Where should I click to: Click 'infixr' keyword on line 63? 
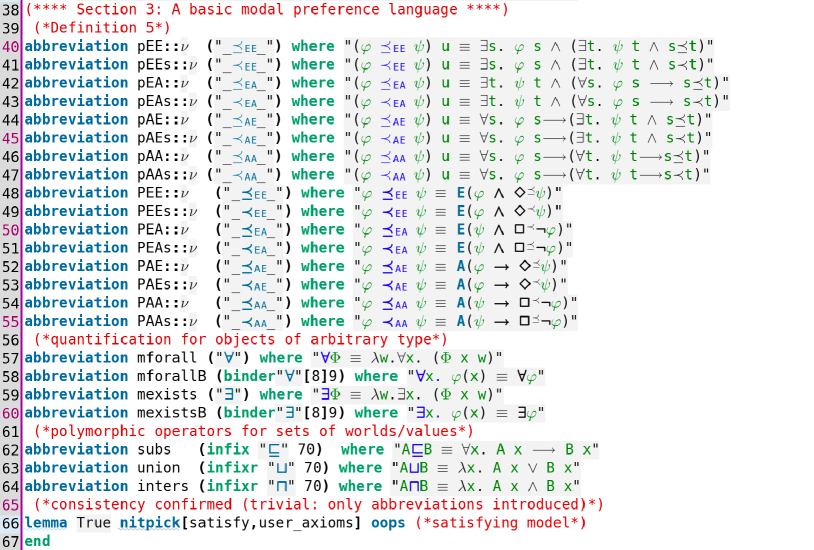[232, 467]
